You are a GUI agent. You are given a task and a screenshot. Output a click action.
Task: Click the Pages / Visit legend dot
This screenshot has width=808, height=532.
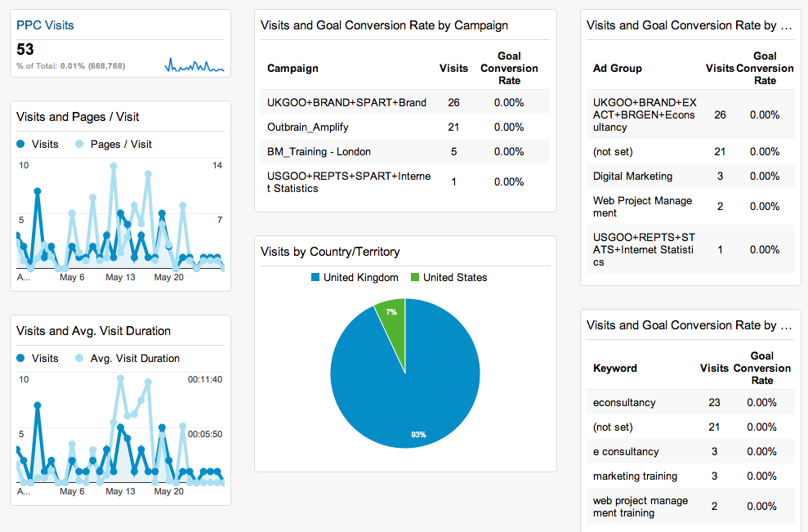click(79, 145)
